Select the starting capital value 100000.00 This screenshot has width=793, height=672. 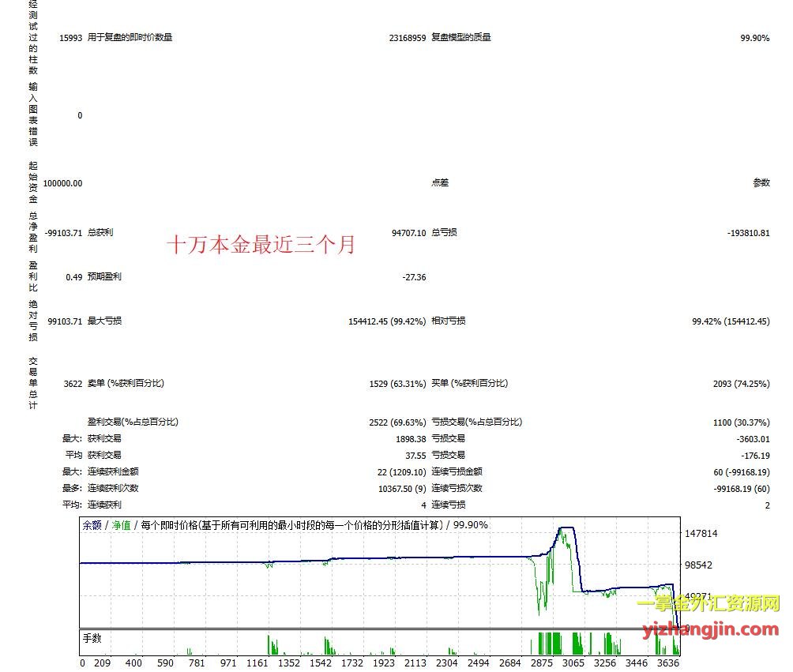[x=63, y=183]
